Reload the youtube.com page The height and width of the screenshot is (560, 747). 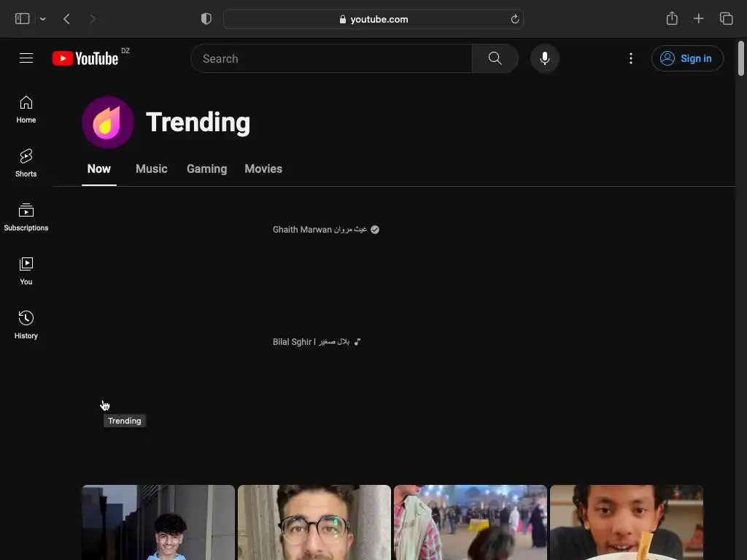click(x=514, y=19)
